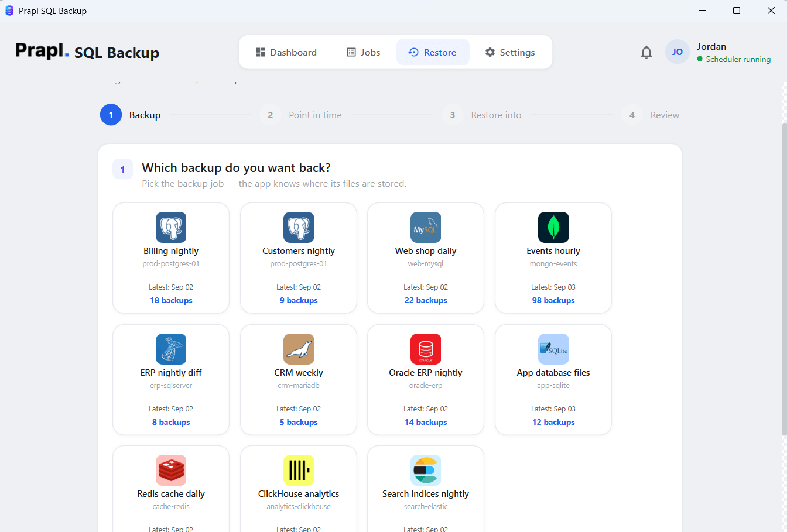Pick the CRM weekly MariaDB seal icon
Viewport: 787px width, 532px height.
[x=299, y=349]
